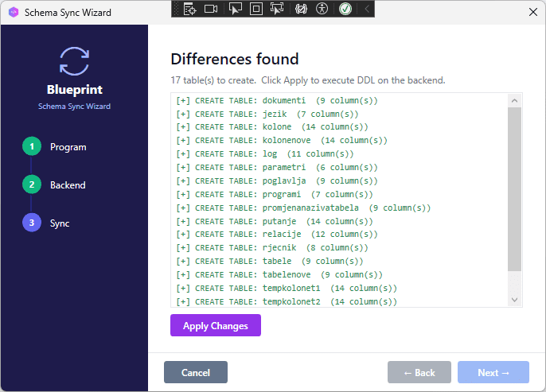The image size is (546, 392).
Task: Open the accessibility checker person icon
Action: coord(322,9)
